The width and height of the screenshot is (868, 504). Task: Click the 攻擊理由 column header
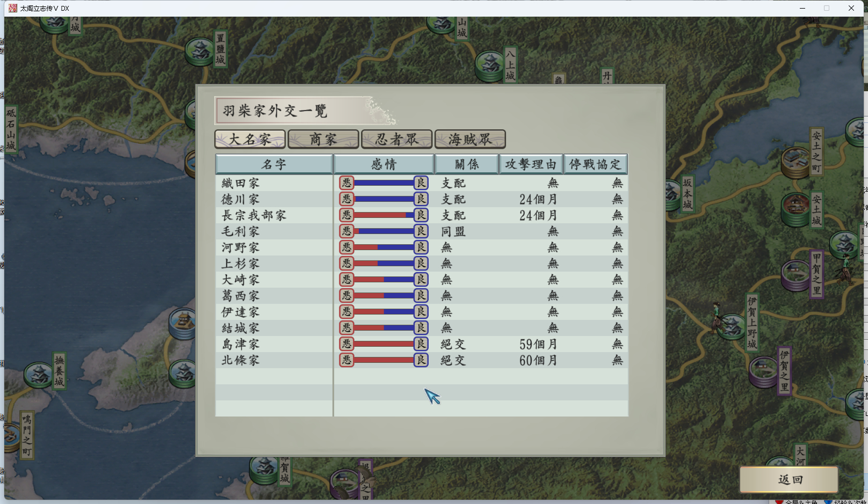pos(531,164)
